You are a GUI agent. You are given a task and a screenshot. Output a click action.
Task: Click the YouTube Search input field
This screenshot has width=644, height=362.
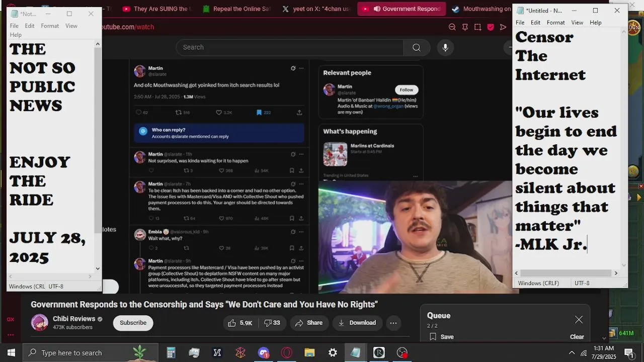[x=289, y=47]
